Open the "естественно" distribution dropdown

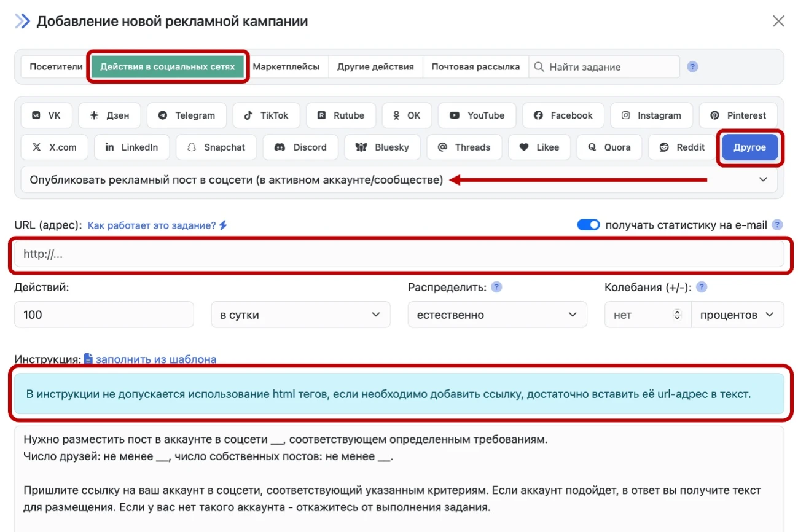click(497, 315)
